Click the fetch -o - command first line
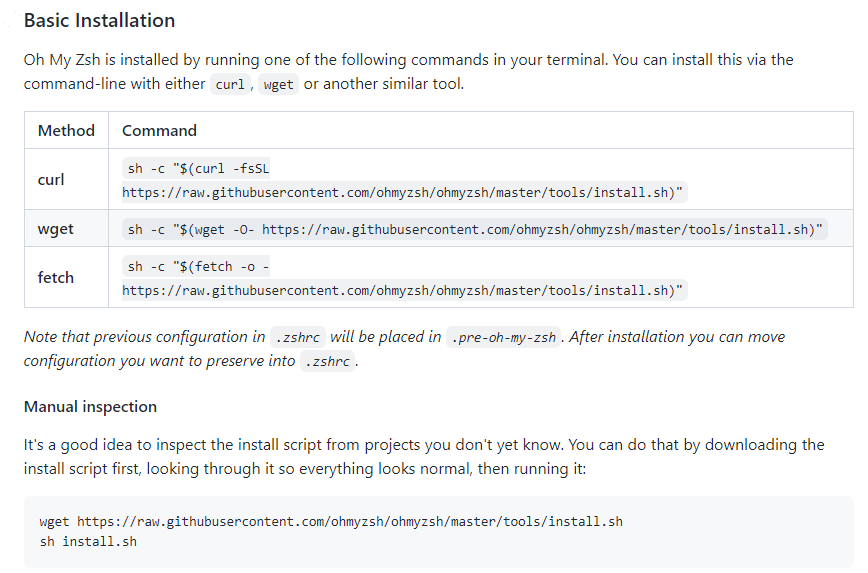 pyautogui.click(x=198, y=267)
